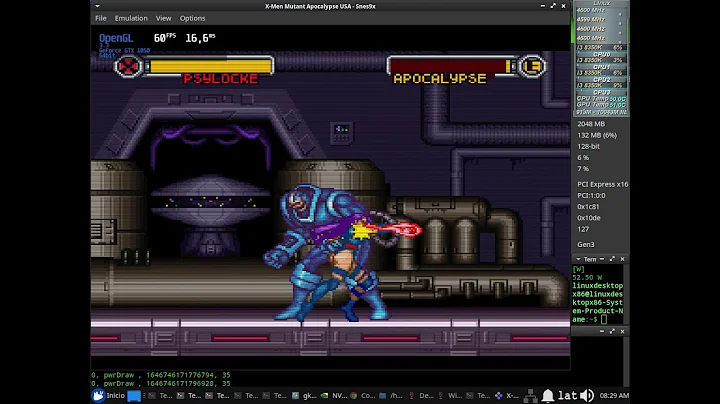Viewport: 720px width, 404px height.
Task: Click the Inicio start menu button
Action: pyautogui.click(x=109, y=395)
